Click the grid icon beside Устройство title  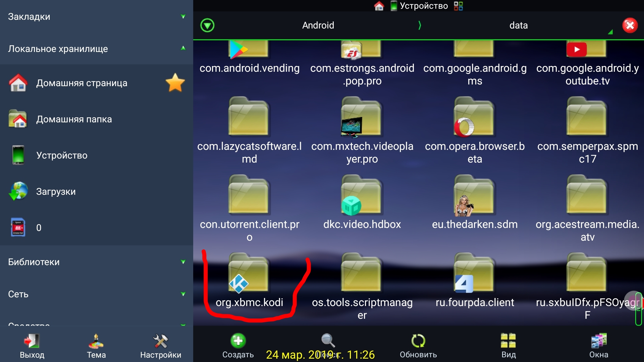[x=459, y=6]
